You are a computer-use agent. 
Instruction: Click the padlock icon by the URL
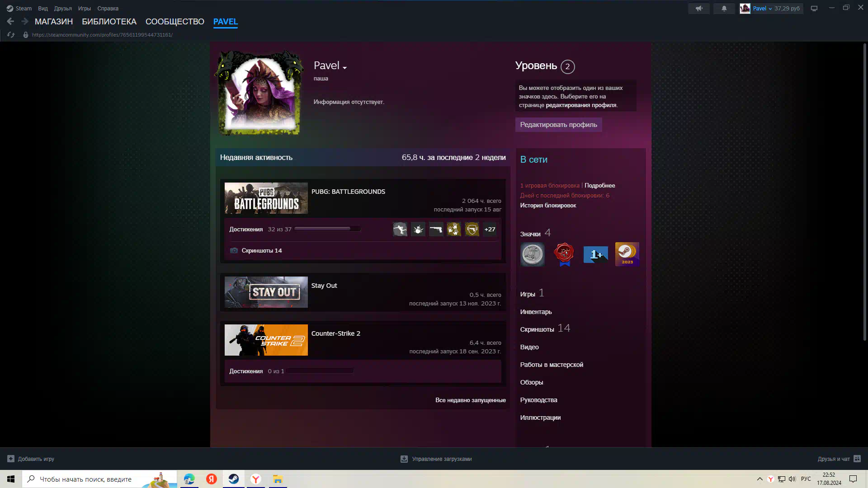coord(26,35)
